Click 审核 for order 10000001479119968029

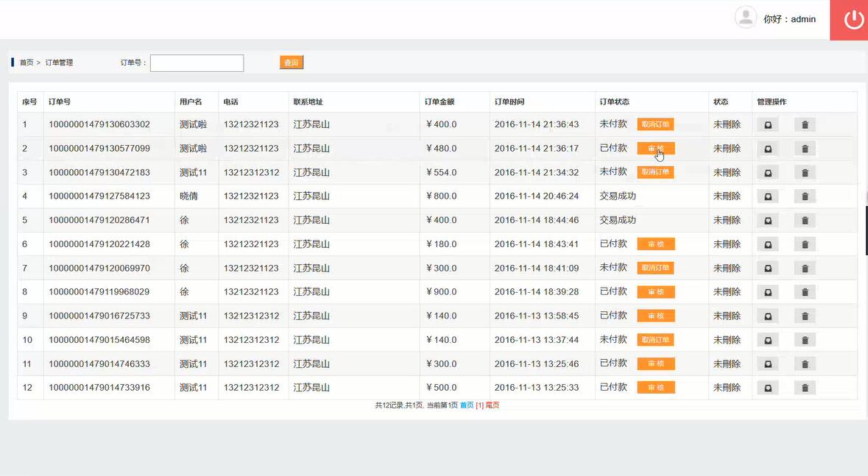point(655,291)
